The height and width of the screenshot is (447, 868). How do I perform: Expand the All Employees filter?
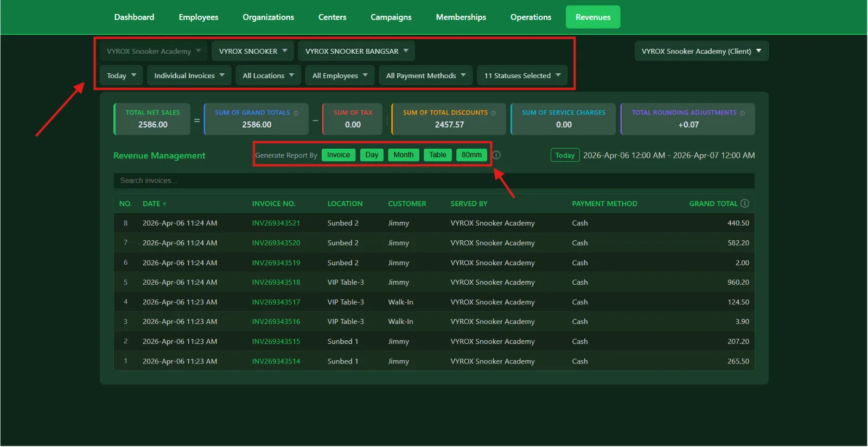[340, 75]
